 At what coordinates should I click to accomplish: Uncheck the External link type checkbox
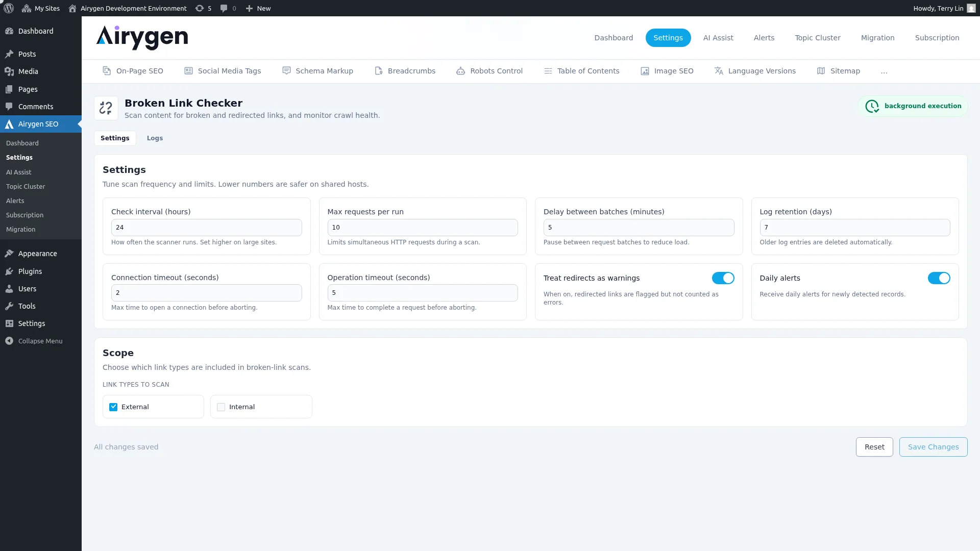click(x=113, y=407)
